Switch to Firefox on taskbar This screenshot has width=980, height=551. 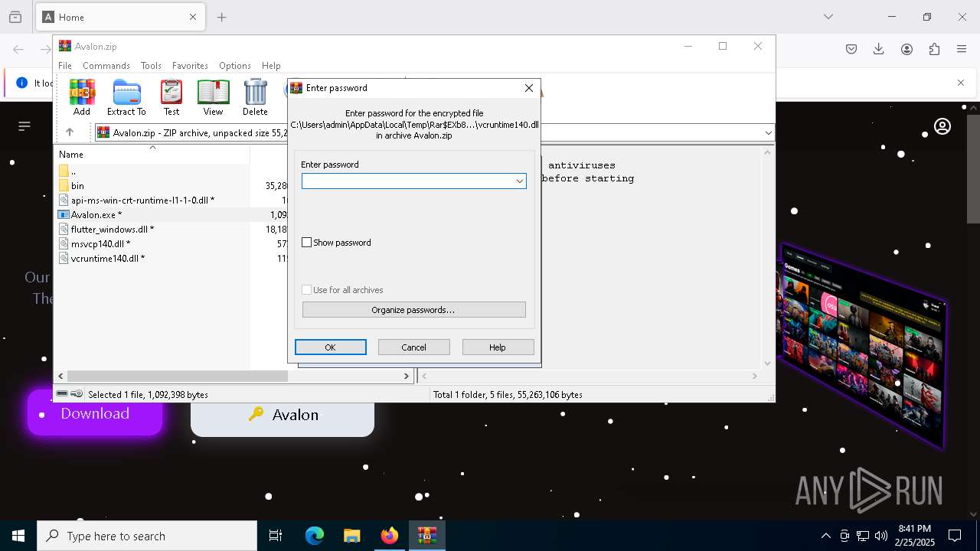pyautogui.click(x=390, y=536)
